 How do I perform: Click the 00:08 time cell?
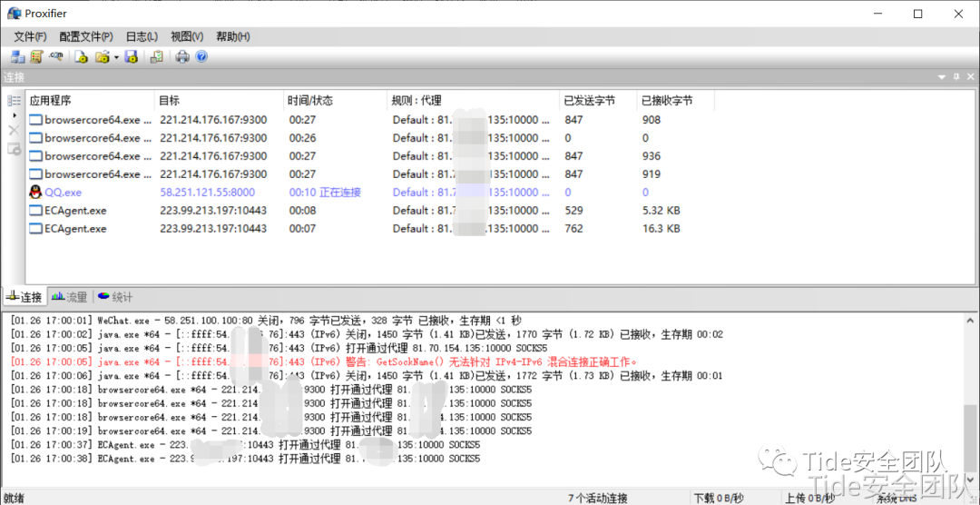point(300,210)
